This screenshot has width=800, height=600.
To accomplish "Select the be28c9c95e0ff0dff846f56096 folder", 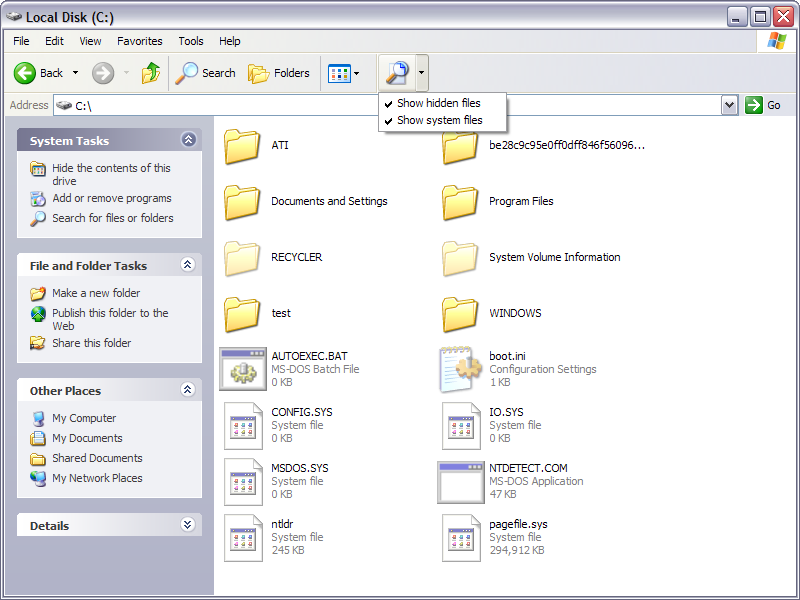I will [x=543, y=145].
